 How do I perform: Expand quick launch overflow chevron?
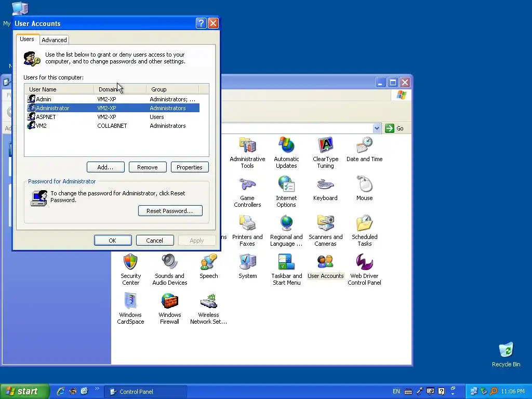97,389
